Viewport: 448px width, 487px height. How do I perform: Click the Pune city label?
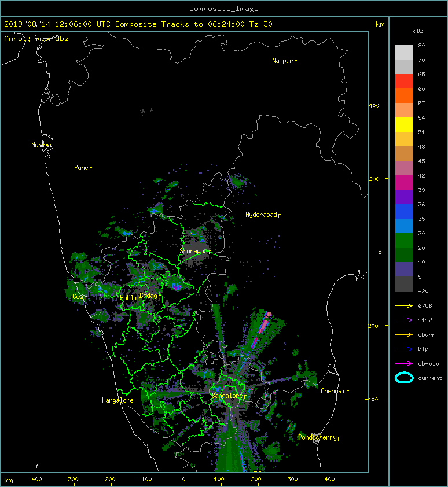pyautogui.click(x=83, y=168)
